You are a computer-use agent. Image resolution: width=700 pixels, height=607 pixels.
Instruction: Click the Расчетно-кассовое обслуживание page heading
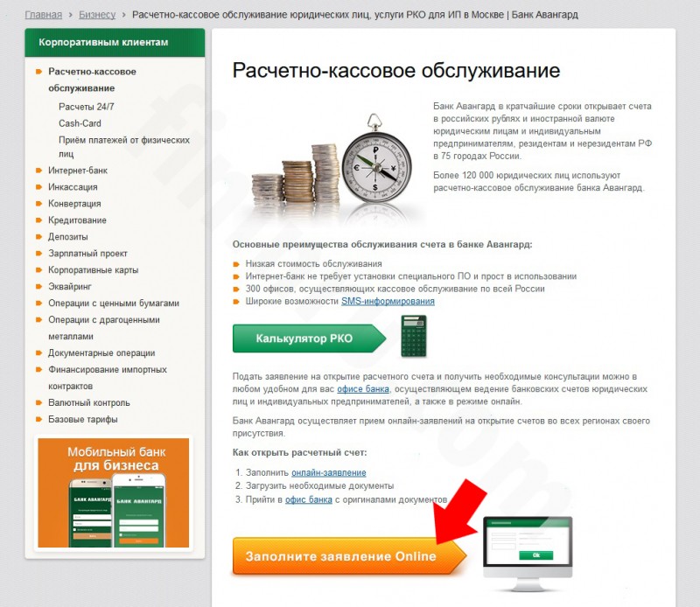(x=396, y=71)
